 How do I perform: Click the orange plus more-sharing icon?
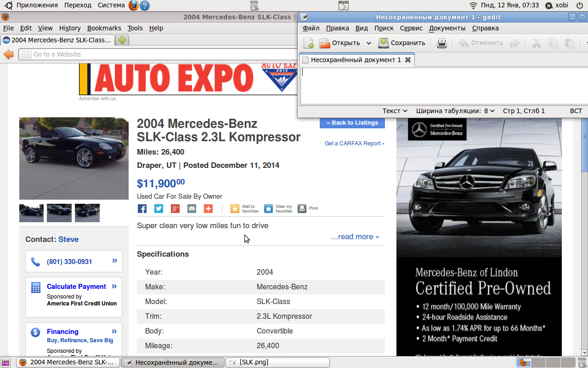(x=208, y=209)
